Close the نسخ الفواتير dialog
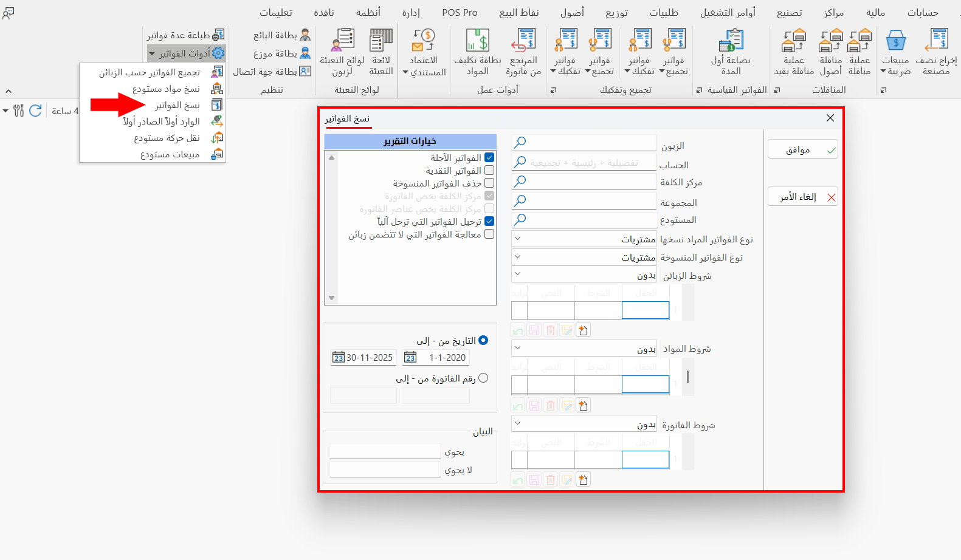 830,118
